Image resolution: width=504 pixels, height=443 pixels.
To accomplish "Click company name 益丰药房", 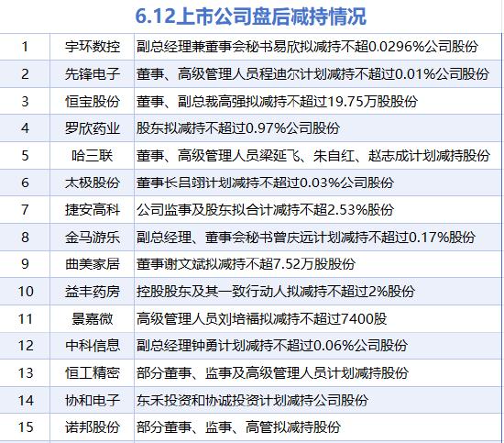I will pos(93,291).
